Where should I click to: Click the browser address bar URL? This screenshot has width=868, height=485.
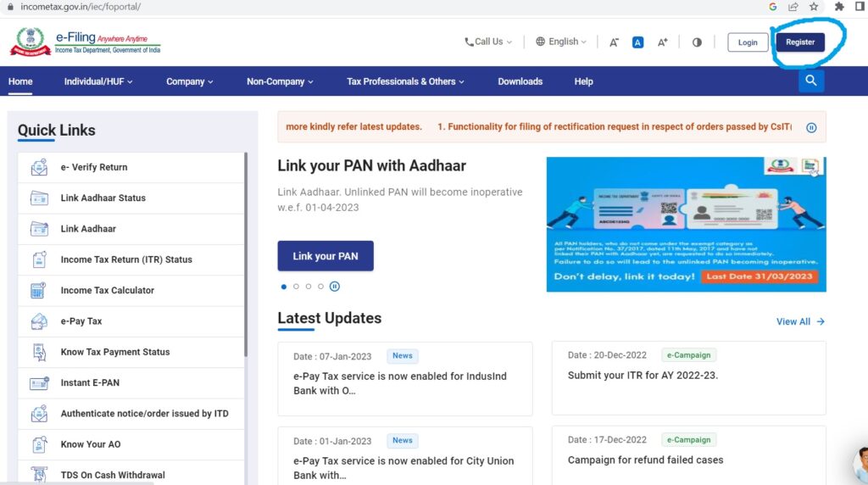pos(81,7)
